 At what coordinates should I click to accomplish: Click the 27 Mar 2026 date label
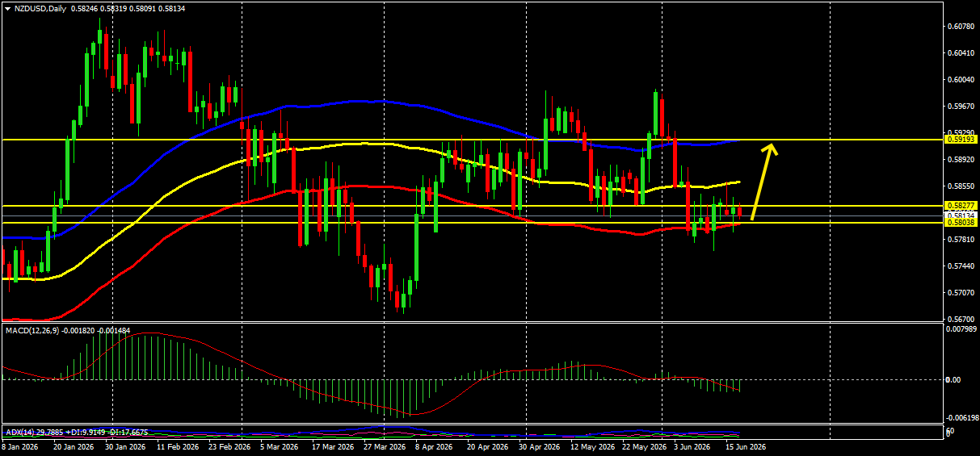click(384, 446)
